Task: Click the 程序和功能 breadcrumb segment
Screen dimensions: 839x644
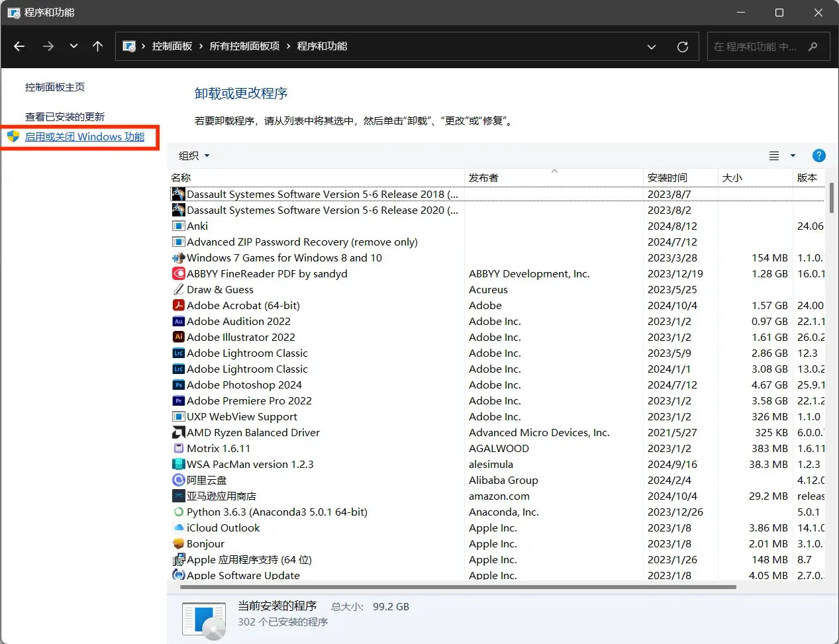Action: click(x=322, y=46)
